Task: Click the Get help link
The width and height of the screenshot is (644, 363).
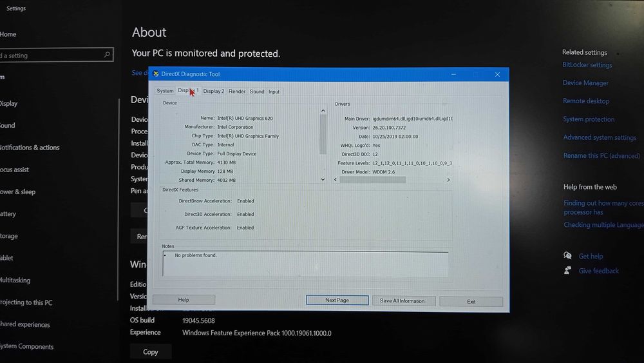Action: pyautogui.click(x=591, y=256)
